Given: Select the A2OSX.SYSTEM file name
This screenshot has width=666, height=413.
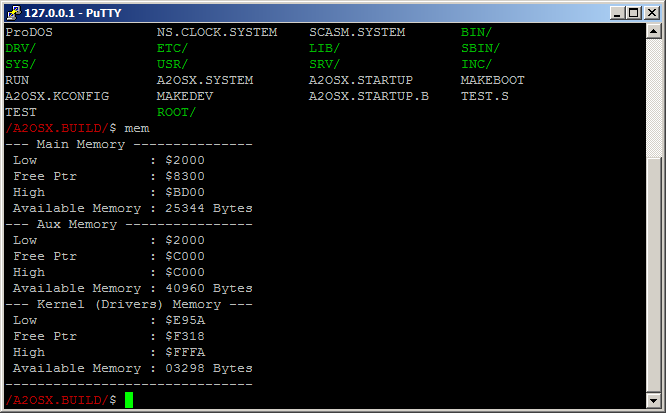Looking at the screenshot, I should point(205,80).
